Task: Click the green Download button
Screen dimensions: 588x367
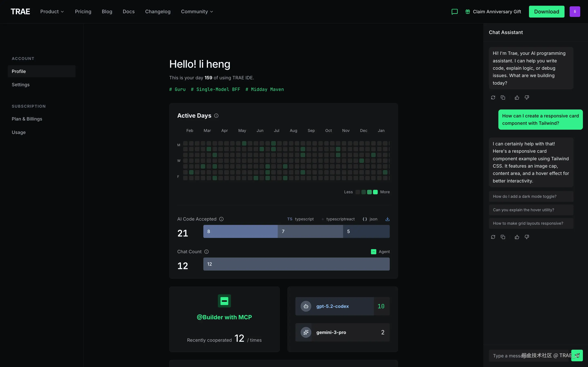Action: [x=546, y=12]
